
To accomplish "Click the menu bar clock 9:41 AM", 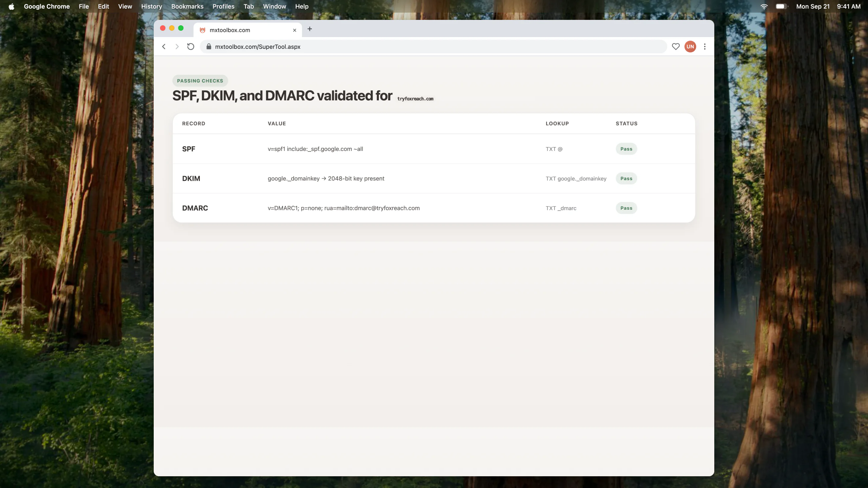I will click(848, 6).
